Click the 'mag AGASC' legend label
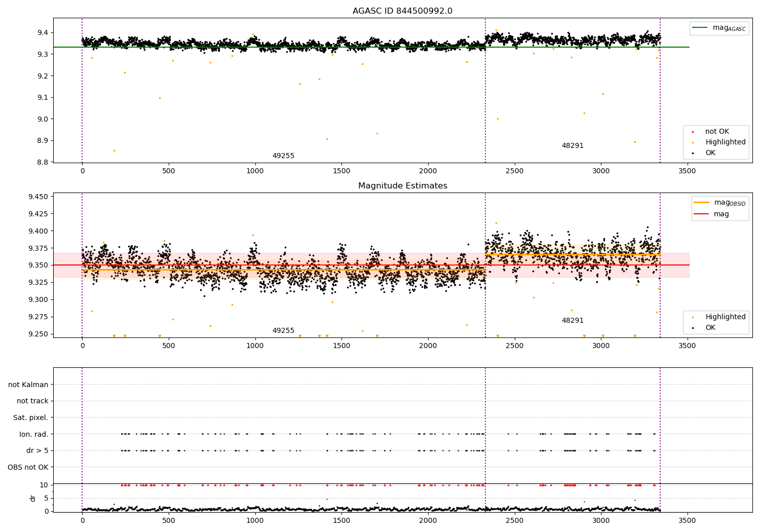 (x=729, y=28)
